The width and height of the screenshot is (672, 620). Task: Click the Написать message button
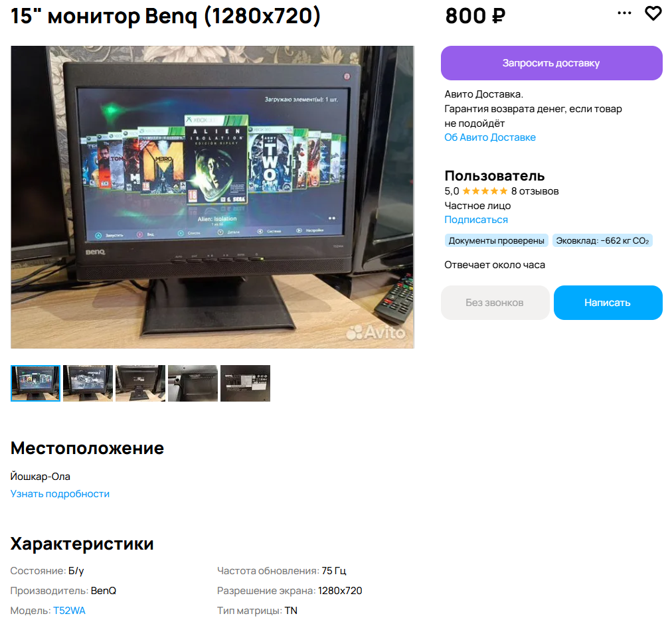pyautogui.click(x=608, y=303)
